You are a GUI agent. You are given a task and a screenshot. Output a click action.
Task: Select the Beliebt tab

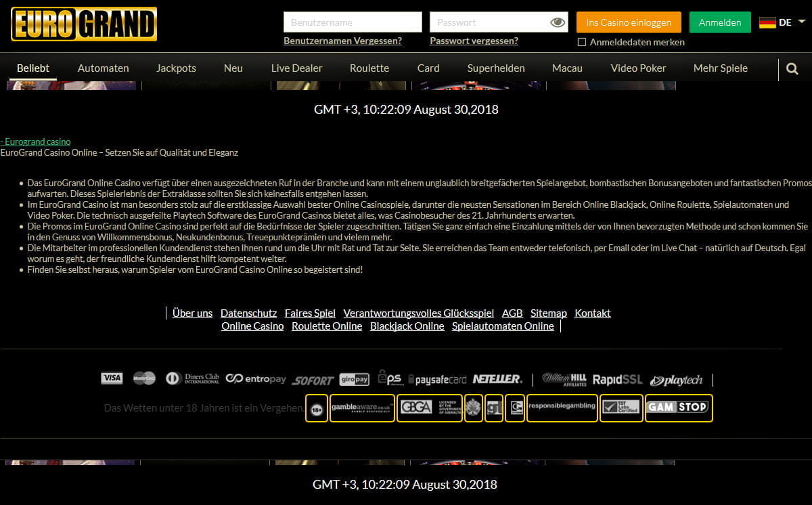click(x=33, y=68)
